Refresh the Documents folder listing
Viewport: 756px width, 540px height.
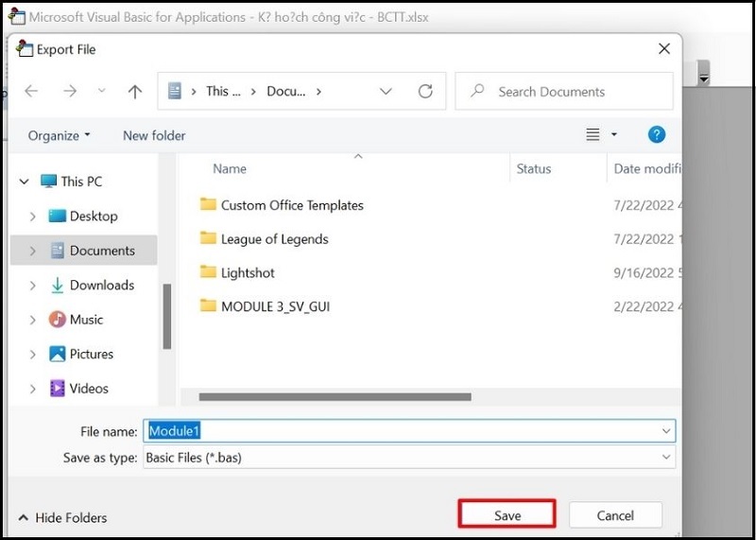coord(425,92)
